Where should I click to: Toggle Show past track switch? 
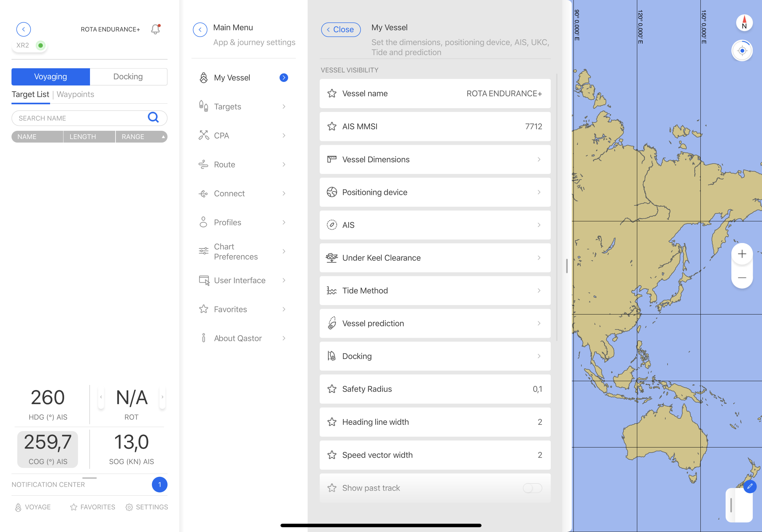tap(532, 488)
